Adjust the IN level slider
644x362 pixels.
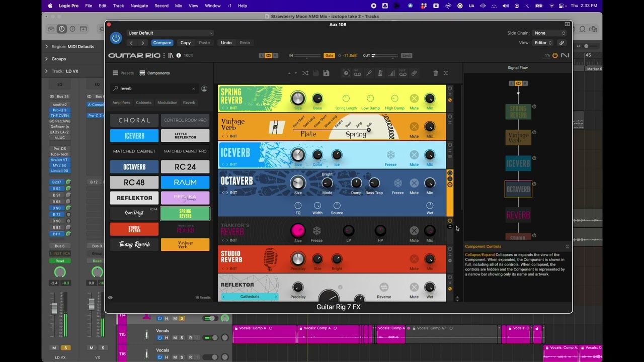tap(308, 55)
